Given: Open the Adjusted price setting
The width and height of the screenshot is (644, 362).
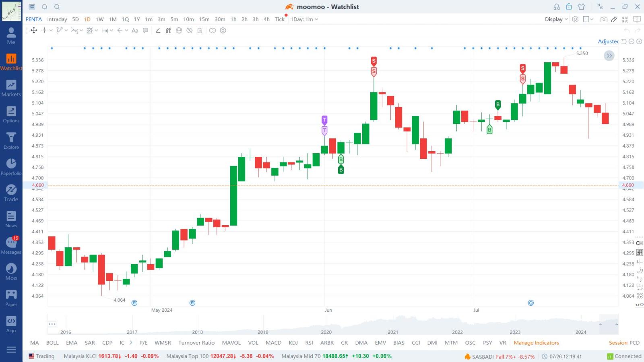Looking at the screenshot, I should pos(608,41).
